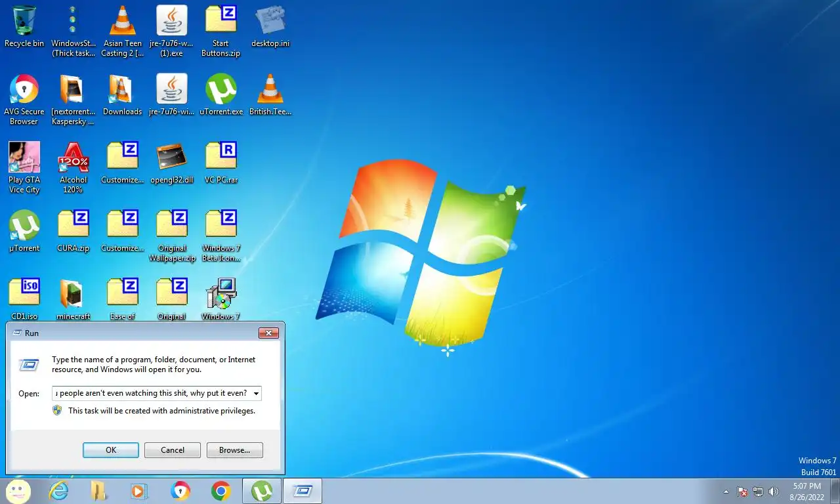Open Internet Explorer from the taskbar
This screenshot has height=504, width=840.
59,491
